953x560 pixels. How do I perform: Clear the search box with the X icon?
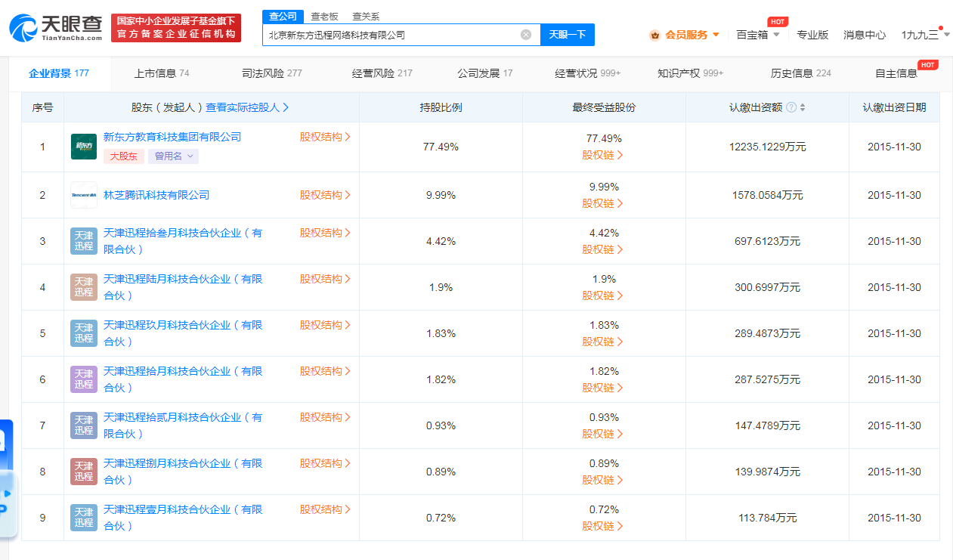526,35
